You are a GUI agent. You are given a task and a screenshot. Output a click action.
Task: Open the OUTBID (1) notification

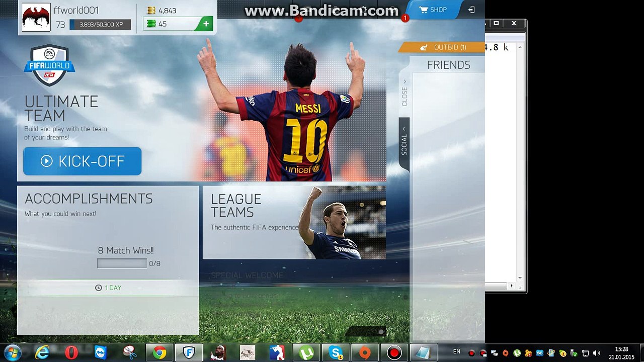click(x=442, y=47)
